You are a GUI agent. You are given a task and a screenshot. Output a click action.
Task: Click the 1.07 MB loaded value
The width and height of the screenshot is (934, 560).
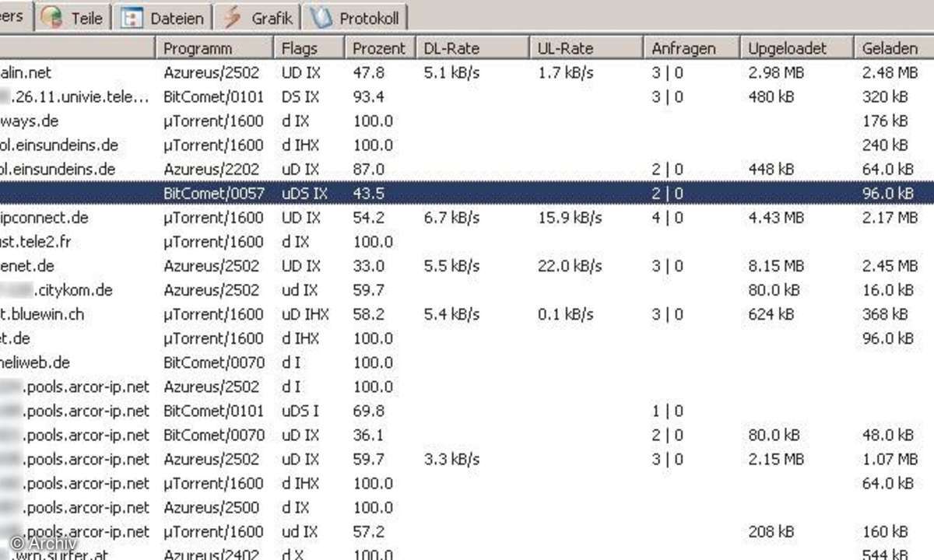coord(890,460)
